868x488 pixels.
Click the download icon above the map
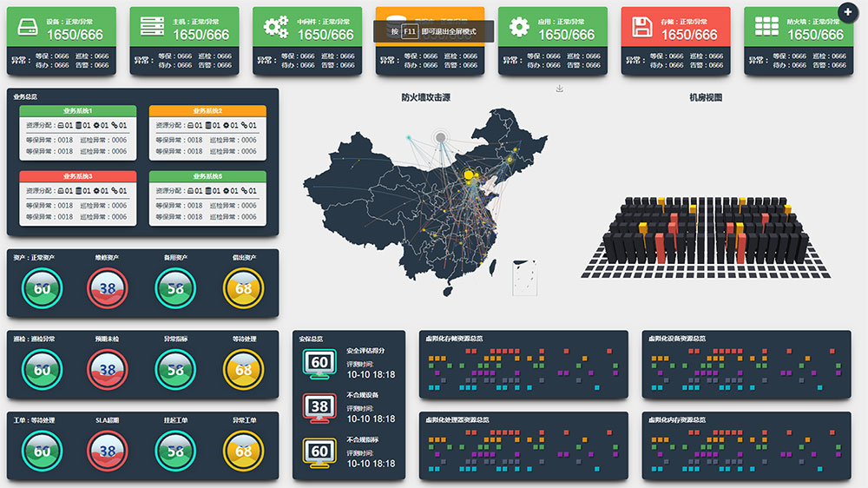pos(560,89)
